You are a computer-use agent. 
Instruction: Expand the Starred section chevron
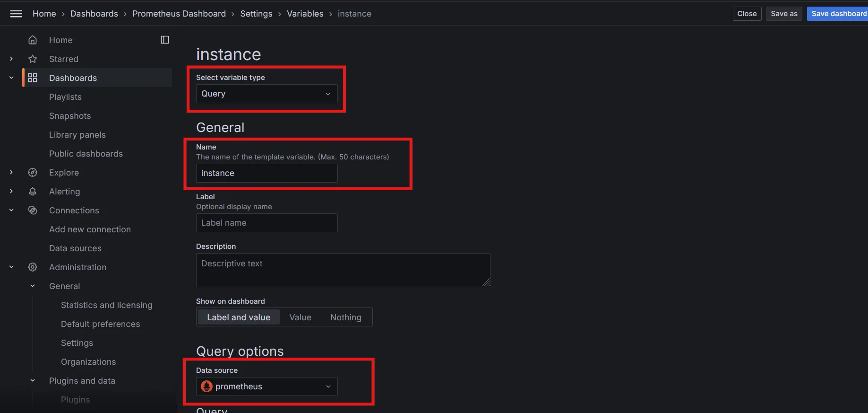pyautogui.click(x=11, y=59)
